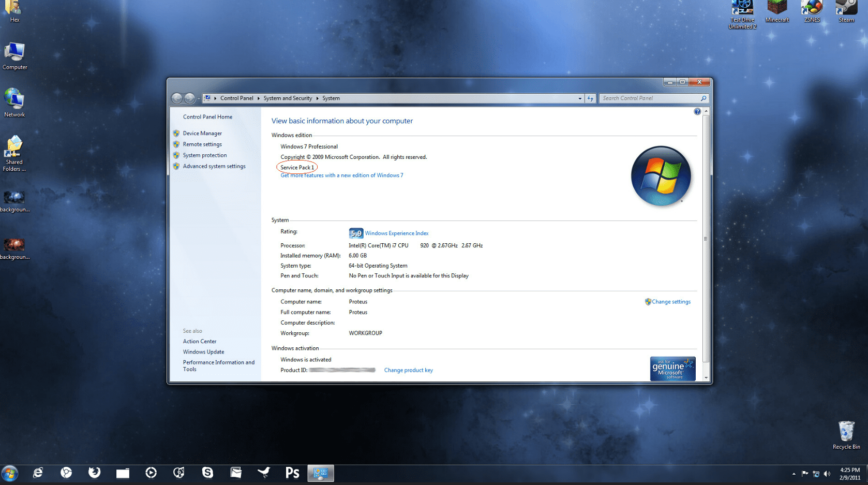Select the upper background image file on desktop
868x485 pixels.
14,202
